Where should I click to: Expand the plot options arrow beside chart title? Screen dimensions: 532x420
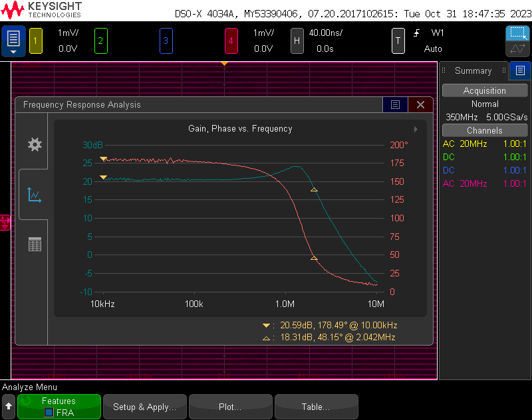(x=416, y=129)
